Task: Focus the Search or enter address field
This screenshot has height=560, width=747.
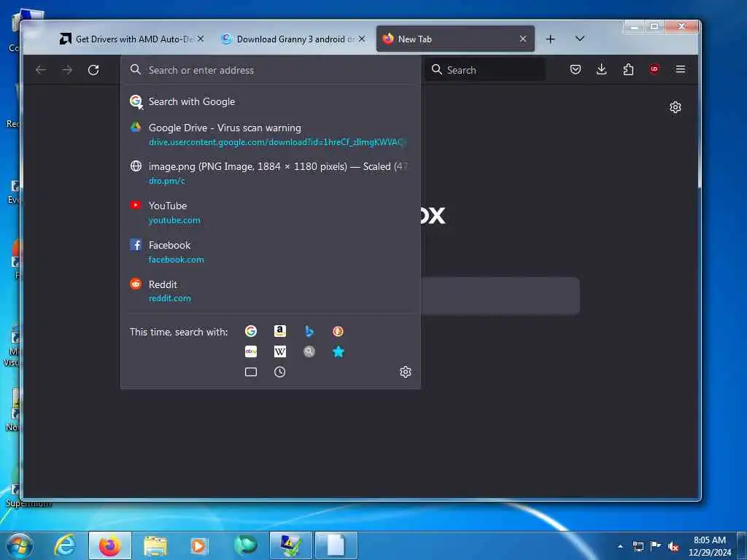Action: coord(270,70)
